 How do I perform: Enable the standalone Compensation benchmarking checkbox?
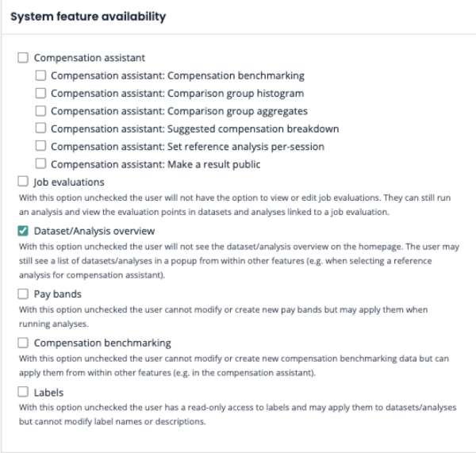pyautogui.click(x=23, y=343)
